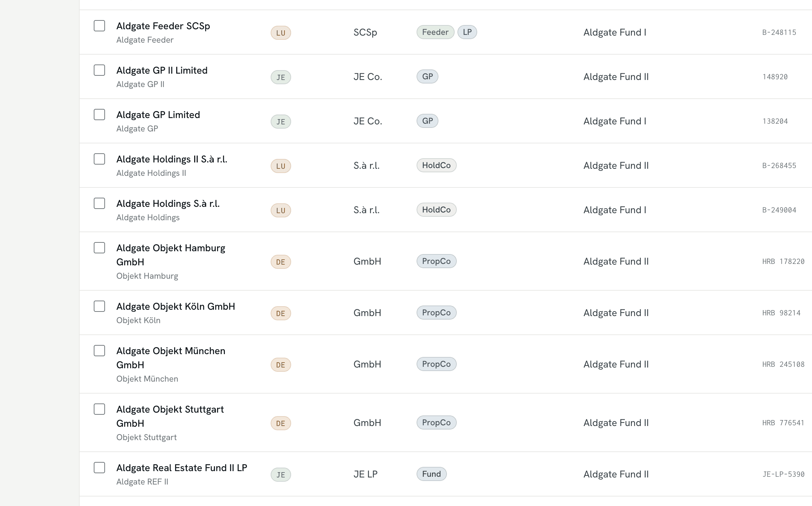812x506 pixels.
Task: Tick the Aldgate Real Estate Fund II LP checkbox
Action: pos(99,468)
